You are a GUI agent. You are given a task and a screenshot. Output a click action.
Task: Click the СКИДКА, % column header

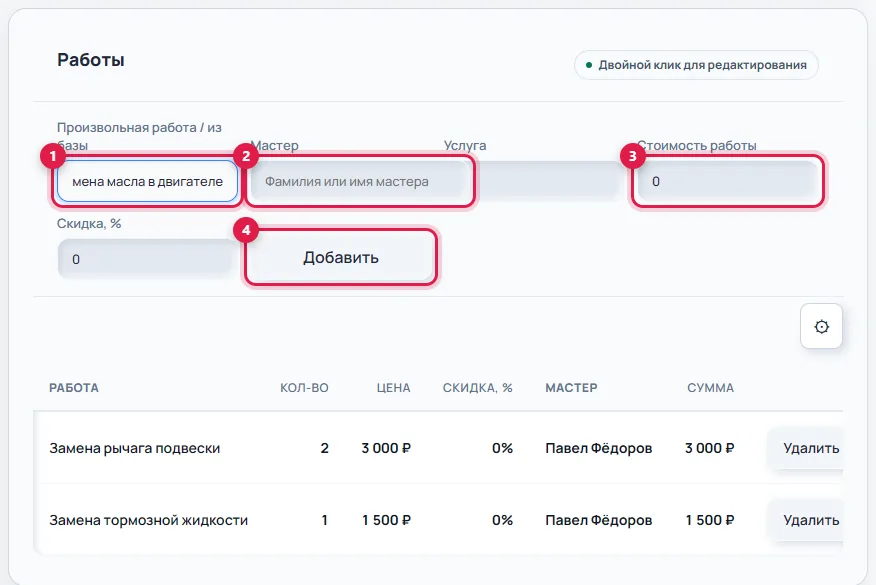point(478,388)
